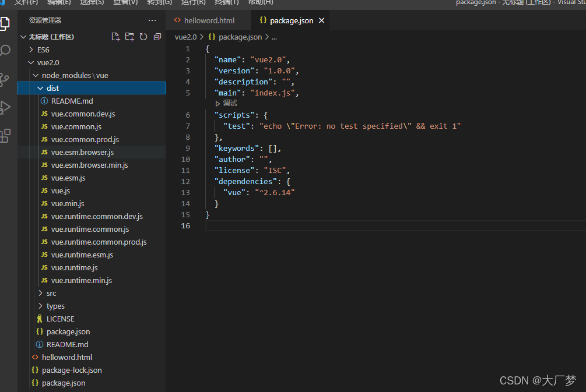Open the Run and Debug view

6,107
